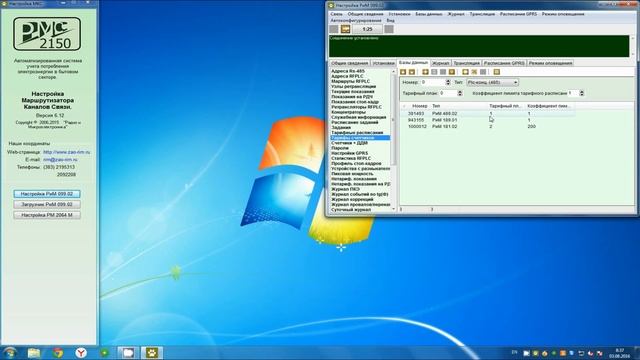
Task: Select Адреса RFPLC in the list
Action: pyautogui.click(x=347, y=76)
